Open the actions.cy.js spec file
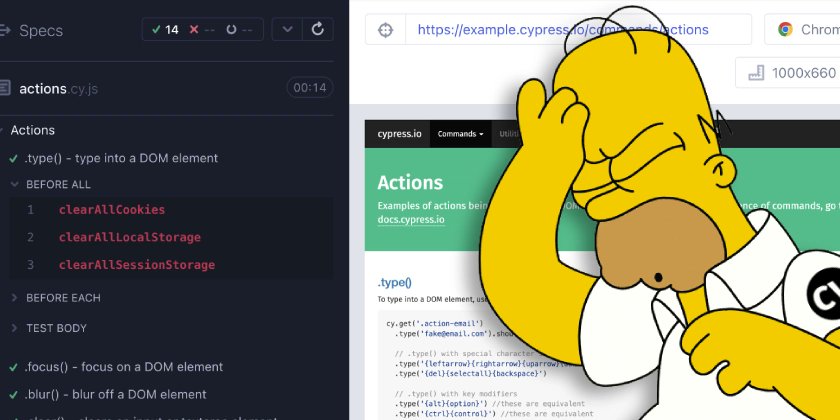The image size is (840, 420). [x=58, y=88]
